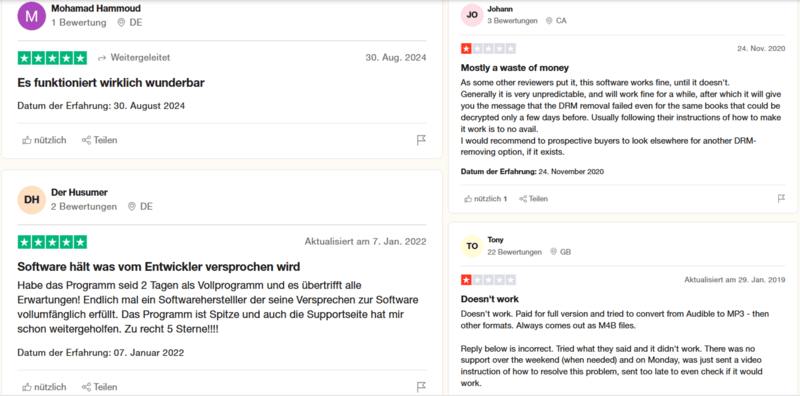This screenshot has height=396, width=800.
Task: Click one-star rating on Johann's review
Action: (x=488, y=49)
